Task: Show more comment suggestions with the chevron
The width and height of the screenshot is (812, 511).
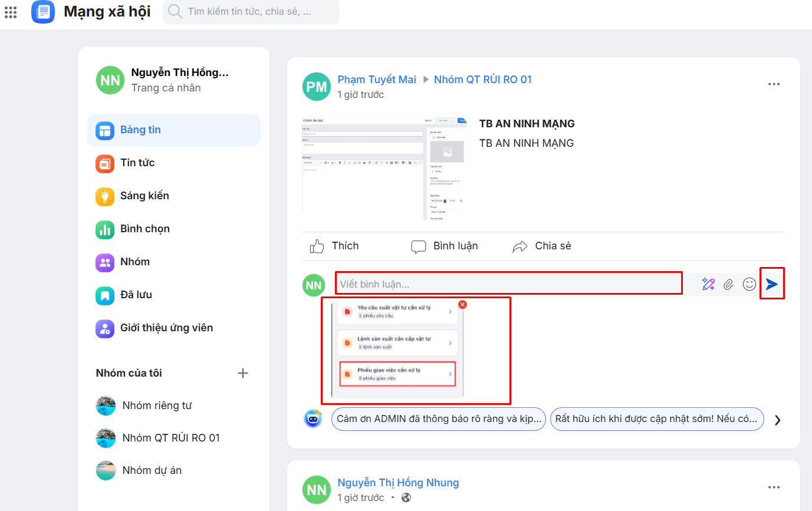Action: click(778, 420)
